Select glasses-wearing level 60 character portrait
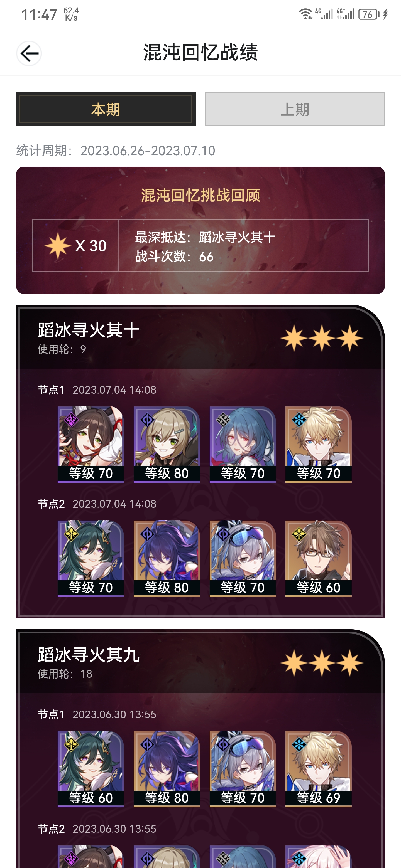 (x=318, y=558)
